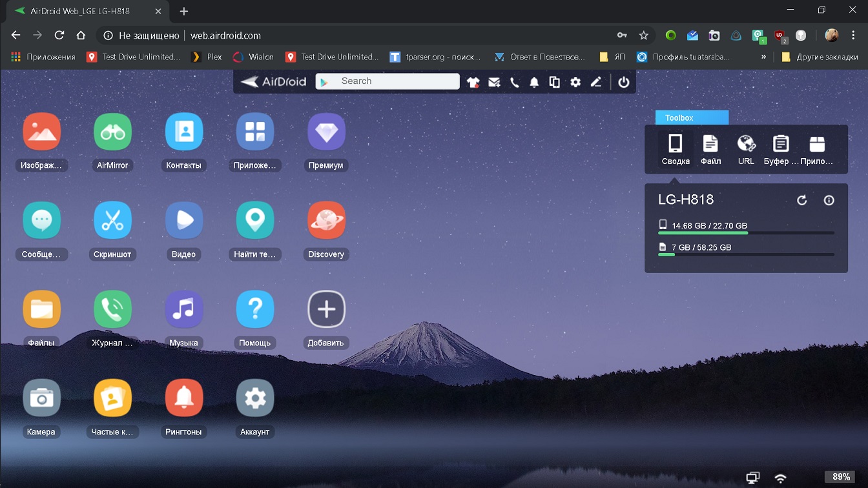Screen dimensions: 868x488
Task: Open settings gear in AirDroid toolbar
Action: pyautogui.click(x=575, y=82)
